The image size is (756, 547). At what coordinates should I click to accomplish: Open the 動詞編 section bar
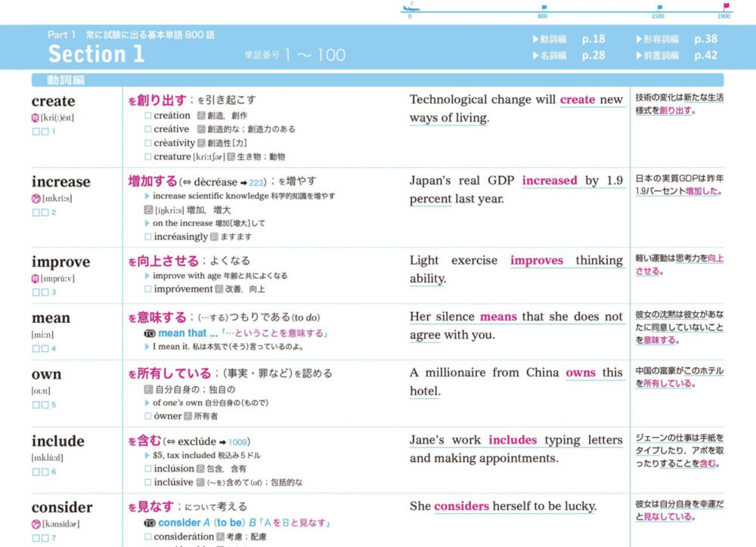377,80
